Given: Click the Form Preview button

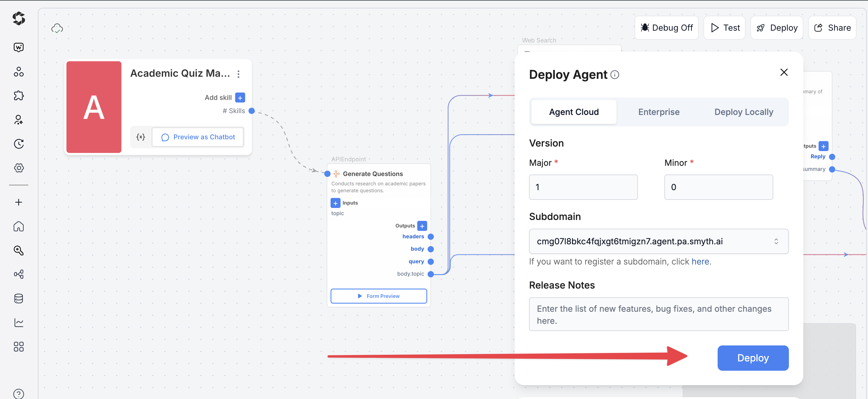Looking at the screenshot, I should point(379,296).
